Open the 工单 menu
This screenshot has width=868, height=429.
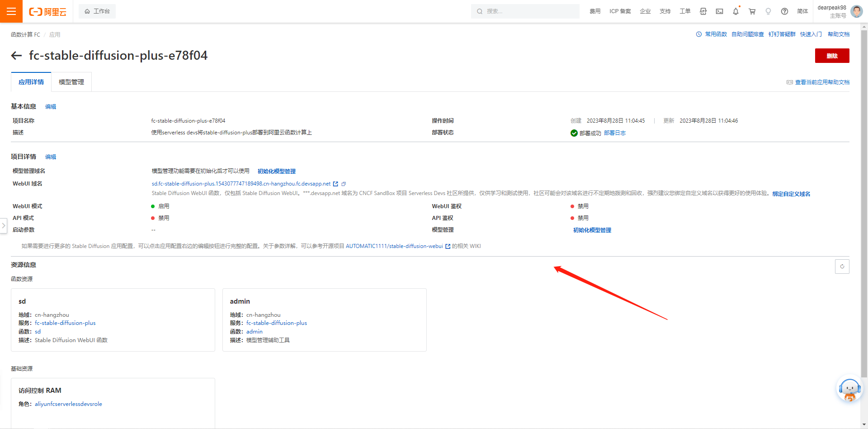685,11
